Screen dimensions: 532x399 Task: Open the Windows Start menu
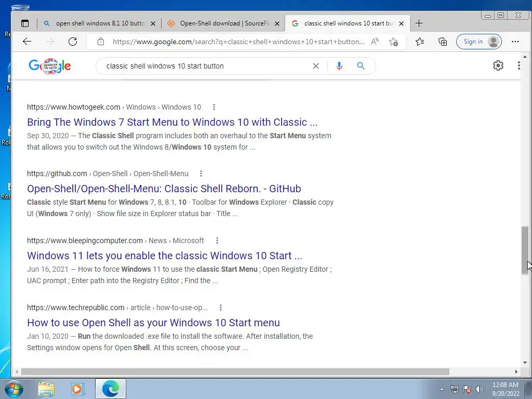pos(14,389)
